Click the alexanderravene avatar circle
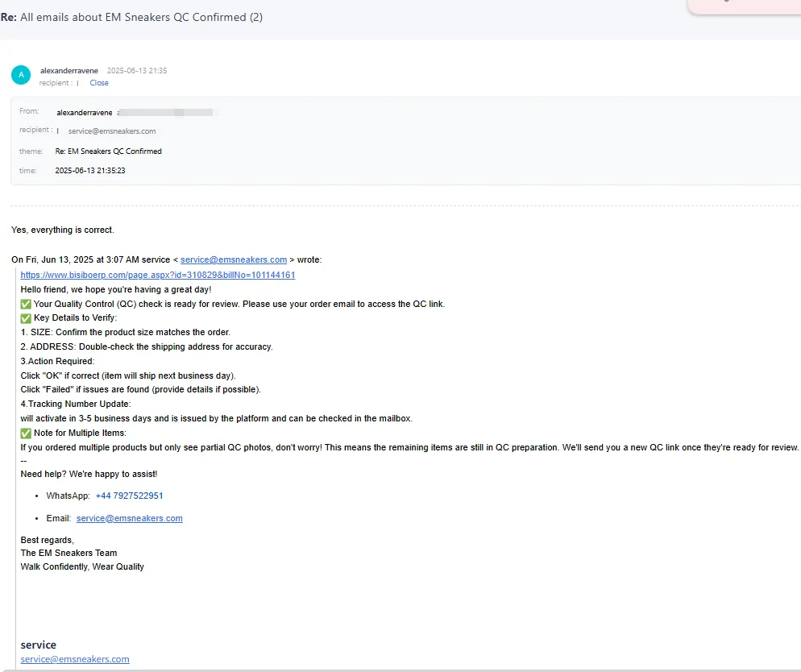Viewport: 801px width, 672px height. click(x=21, y=75)
